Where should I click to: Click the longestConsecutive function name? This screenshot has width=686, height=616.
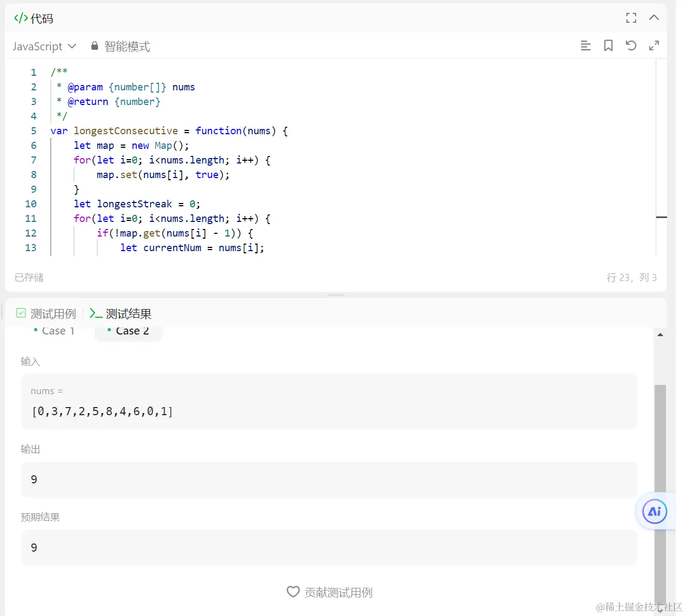point(126,131)
